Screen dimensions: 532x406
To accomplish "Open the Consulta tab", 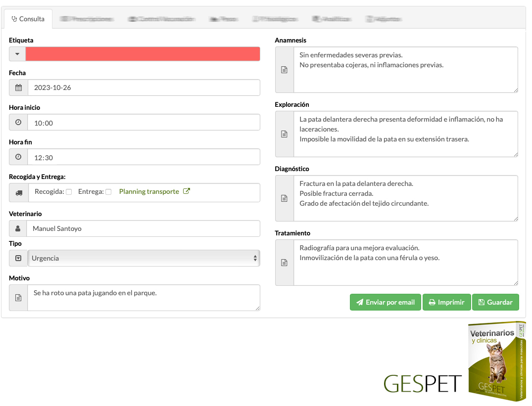I will pyautogui.click(x=28, y=19).
